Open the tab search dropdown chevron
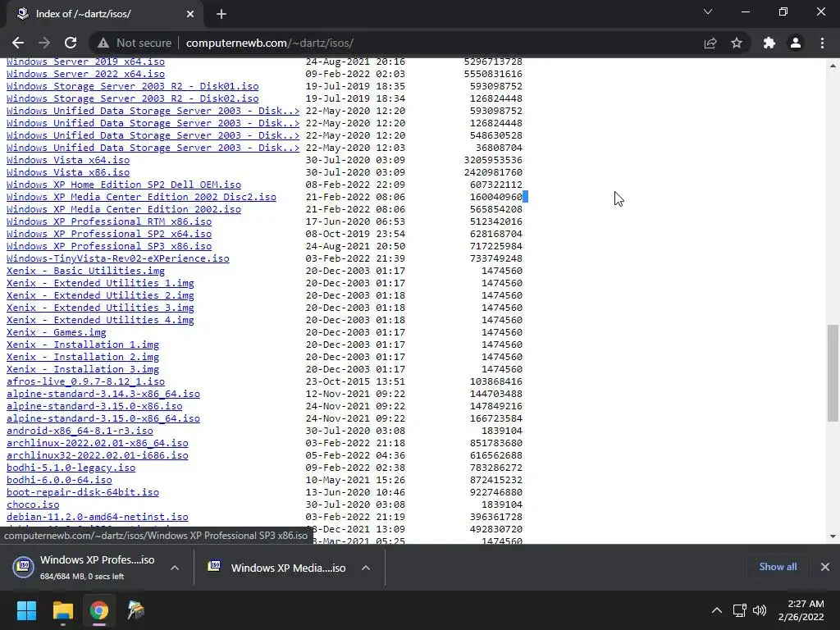This screenshot has height=630, width=840. [708, 11]
